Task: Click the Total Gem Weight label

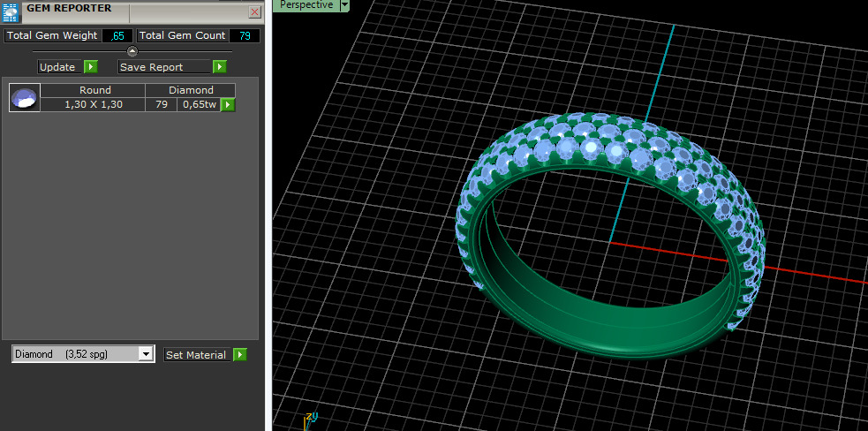Action: pyautogui.click(x=52, y=35)
